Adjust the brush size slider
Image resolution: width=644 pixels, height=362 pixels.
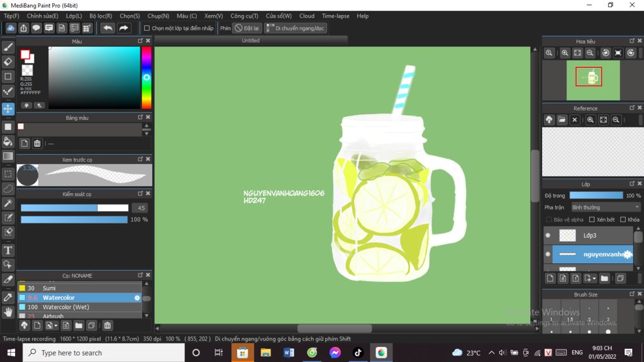pyautogui.click(x=74, y=208)
